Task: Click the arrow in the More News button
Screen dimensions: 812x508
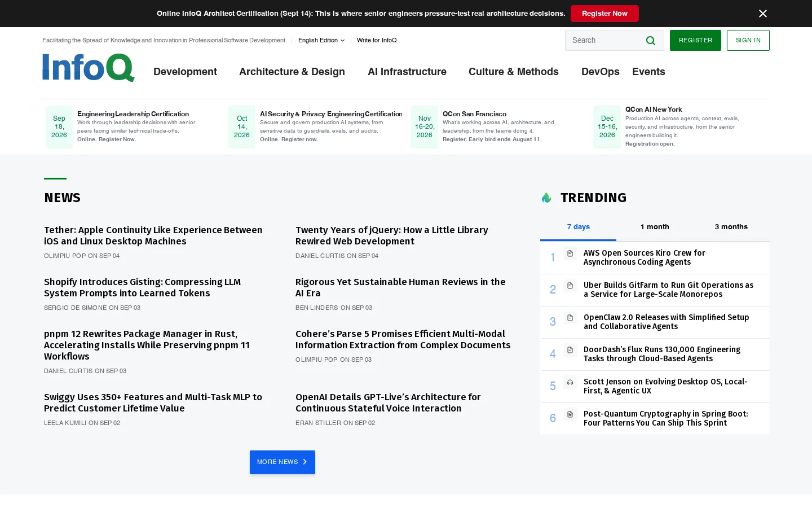Action: pos(305,462)
